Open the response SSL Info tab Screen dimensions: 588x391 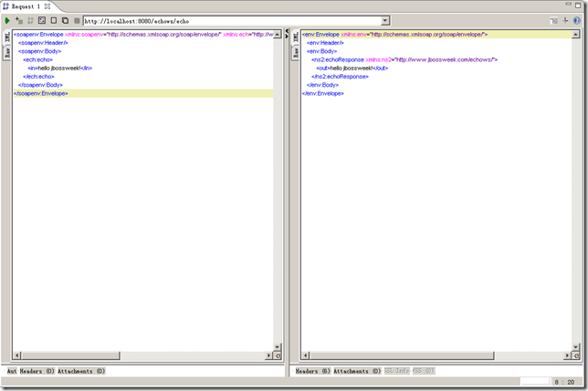[x=397, y=371]
